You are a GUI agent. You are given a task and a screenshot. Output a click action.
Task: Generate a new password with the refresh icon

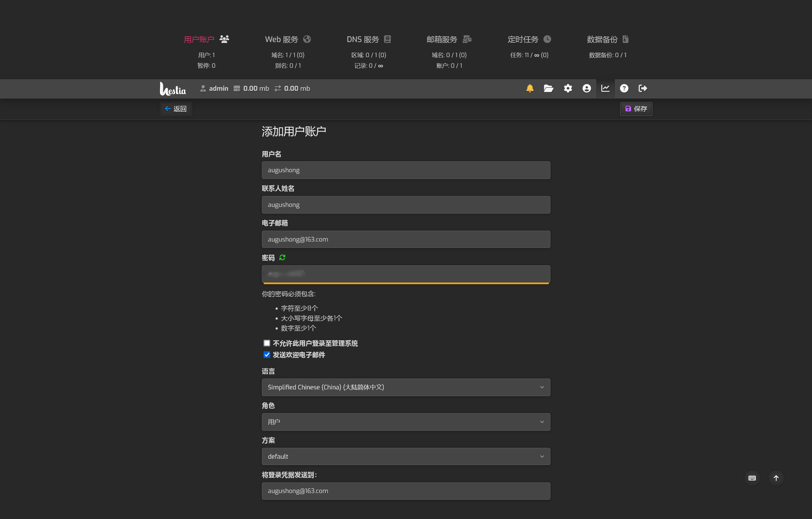(x=282, y=258)
